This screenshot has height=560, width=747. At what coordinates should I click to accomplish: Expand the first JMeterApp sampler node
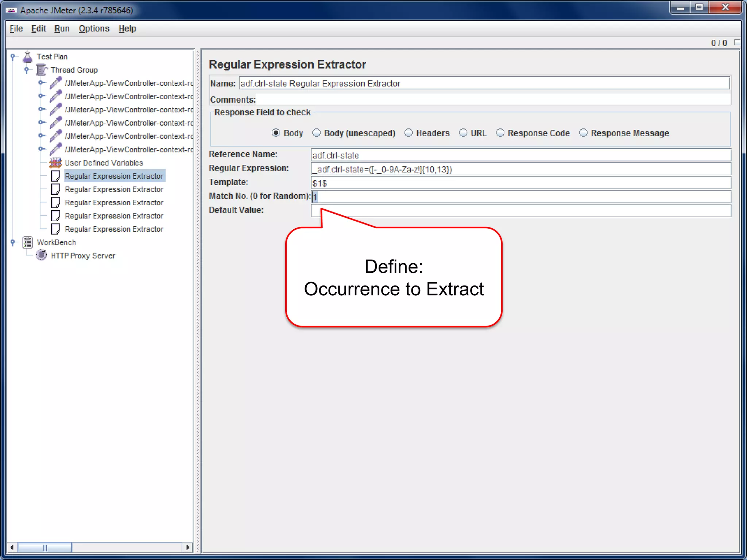(42, 83)
